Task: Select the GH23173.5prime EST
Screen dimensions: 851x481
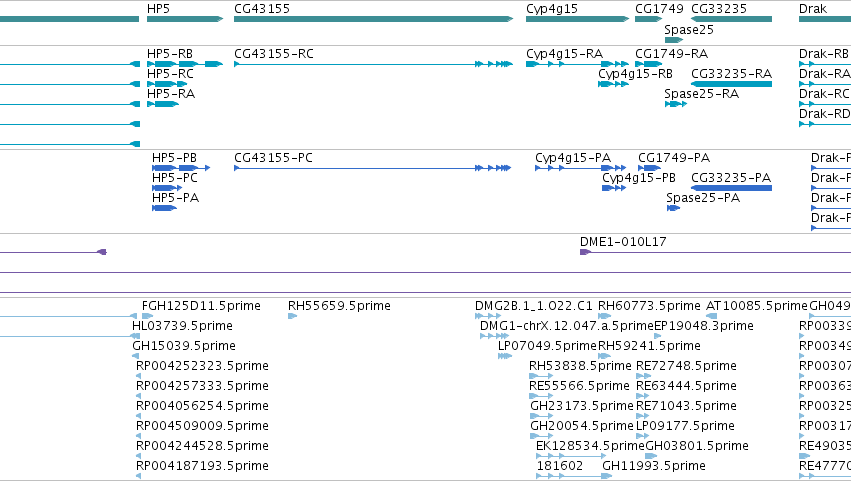Action: click(x=542, y=416)
